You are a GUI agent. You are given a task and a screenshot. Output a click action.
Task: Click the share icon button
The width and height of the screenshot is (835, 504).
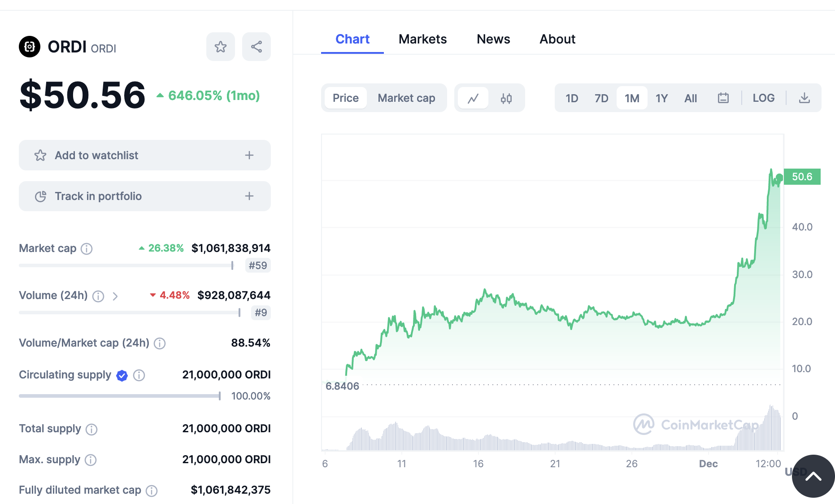(257, 47)
